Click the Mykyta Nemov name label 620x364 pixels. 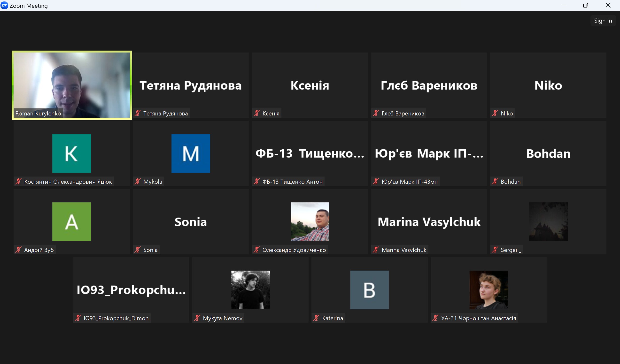tap(223, 318)
